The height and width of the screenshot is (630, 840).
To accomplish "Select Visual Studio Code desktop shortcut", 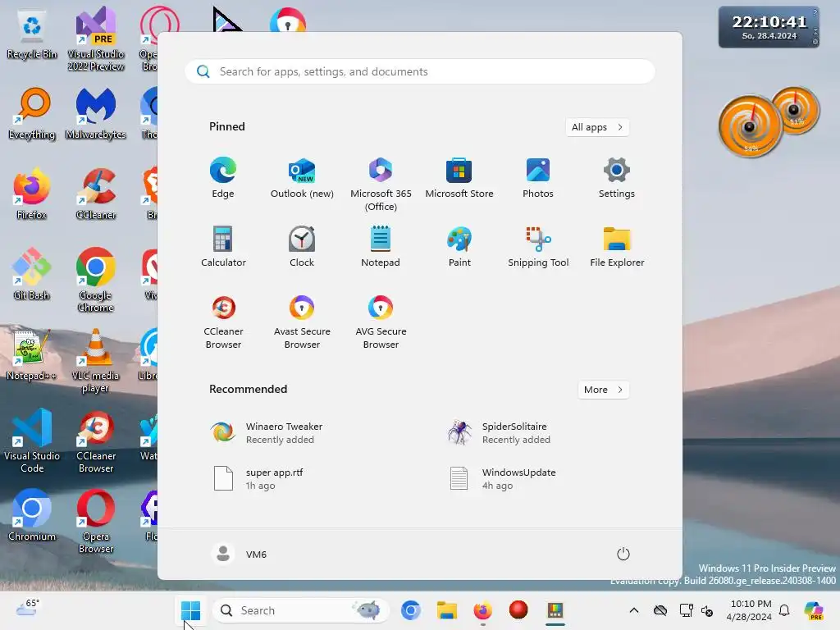I will pyautogui.click(x=32, y=441).
